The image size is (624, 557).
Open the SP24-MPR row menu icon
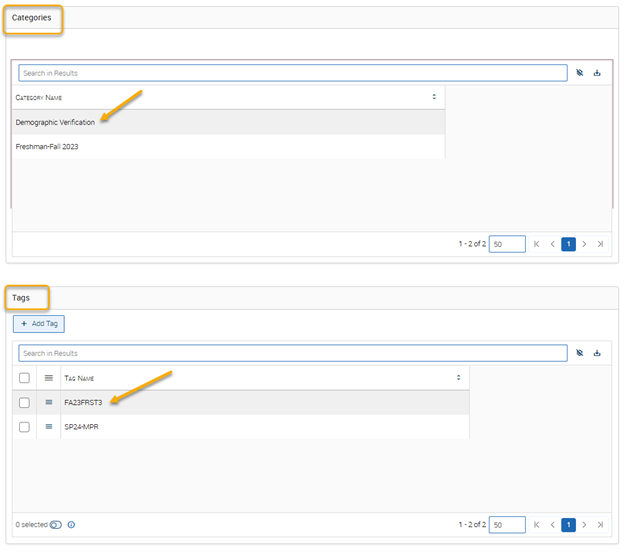[48, 427]
